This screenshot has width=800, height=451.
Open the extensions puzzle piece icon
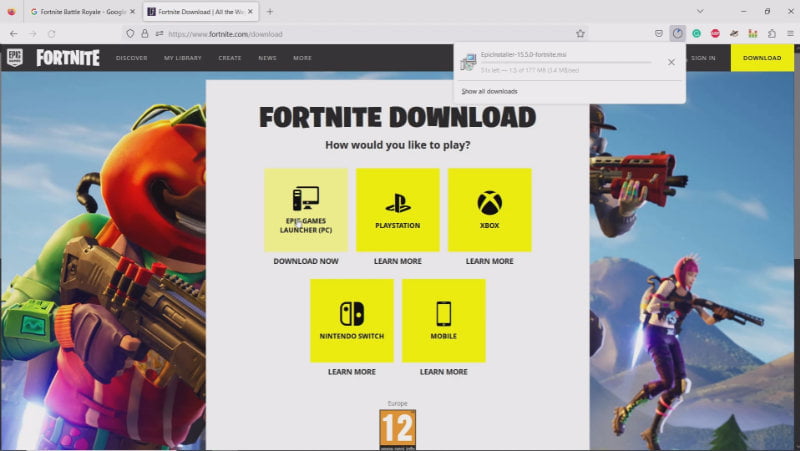tap(772, 34)
